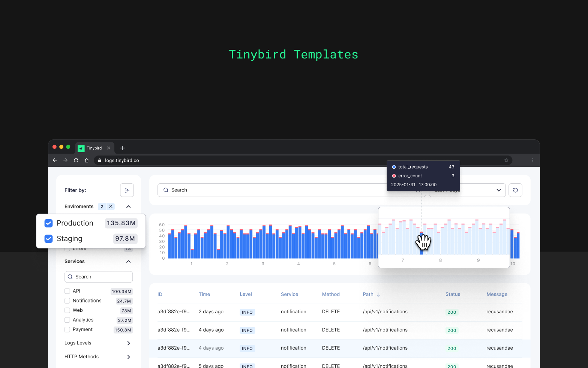Select the Tinybird browser tab

[x=94, y=148]
